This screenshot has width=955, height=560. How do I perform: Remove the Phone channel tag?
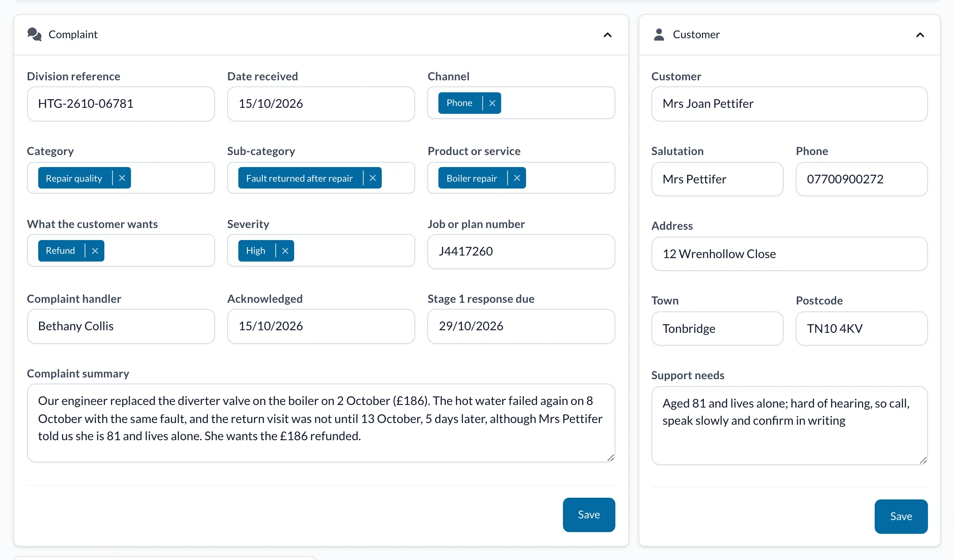coord(492,103)
